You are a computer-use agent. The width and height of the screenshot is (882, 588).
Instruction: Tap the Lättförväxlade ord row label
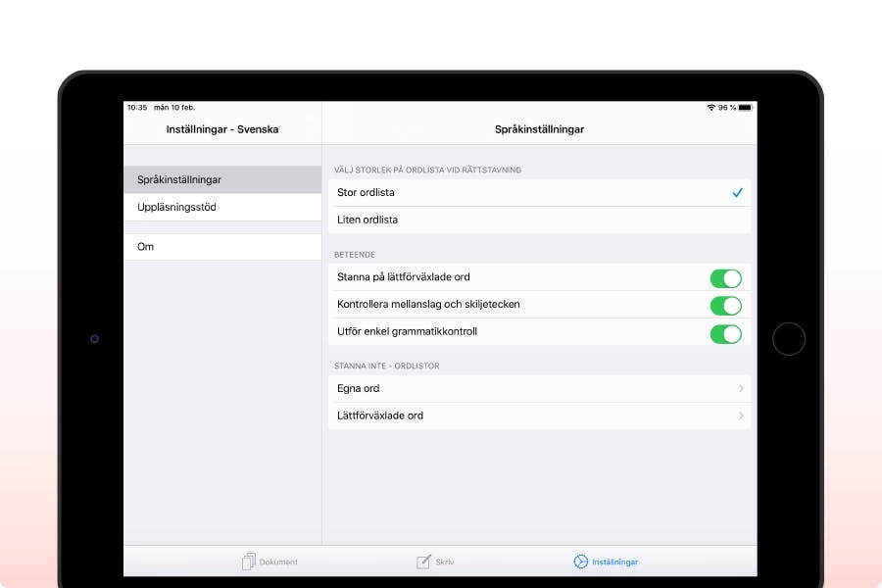coord(380,416)
